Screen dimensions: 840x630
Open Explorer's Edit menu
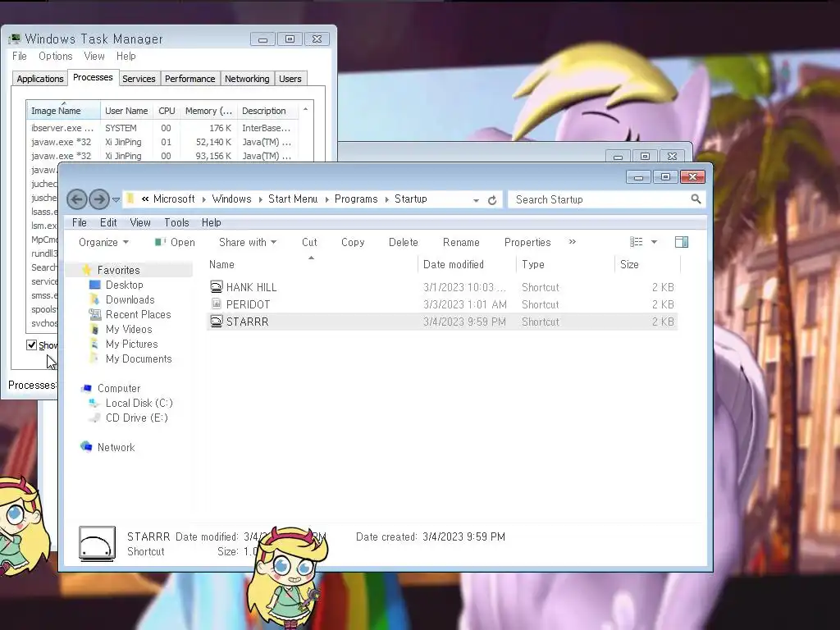pyautogui.click(x=108, y=222)
